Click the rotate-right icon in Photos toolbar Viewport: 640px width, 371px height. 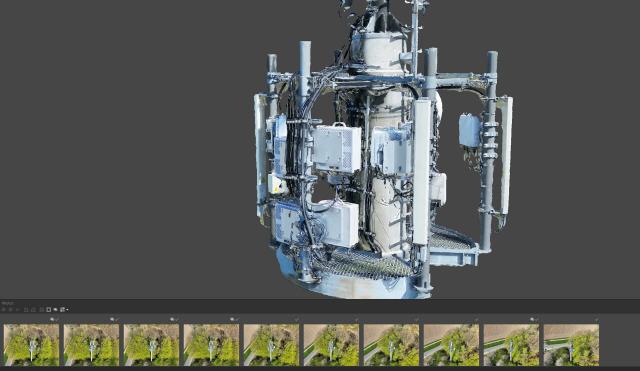click(x=26, y=309)
